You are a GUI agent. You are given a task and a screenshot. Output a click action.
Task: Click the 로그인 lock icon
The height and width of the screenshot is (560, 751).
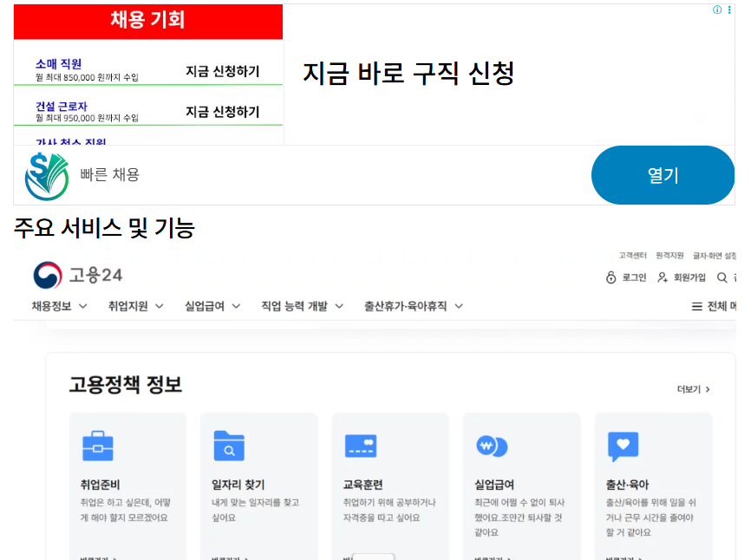pyautogui.click(x=611, y=277)
